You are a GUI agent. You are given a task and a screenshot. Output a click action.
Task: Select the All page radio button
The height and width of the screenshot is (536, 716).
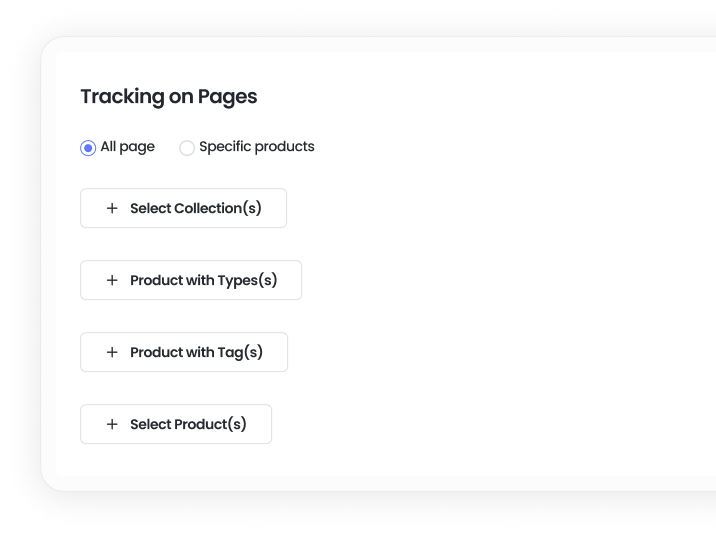click(x=88, y=148)
